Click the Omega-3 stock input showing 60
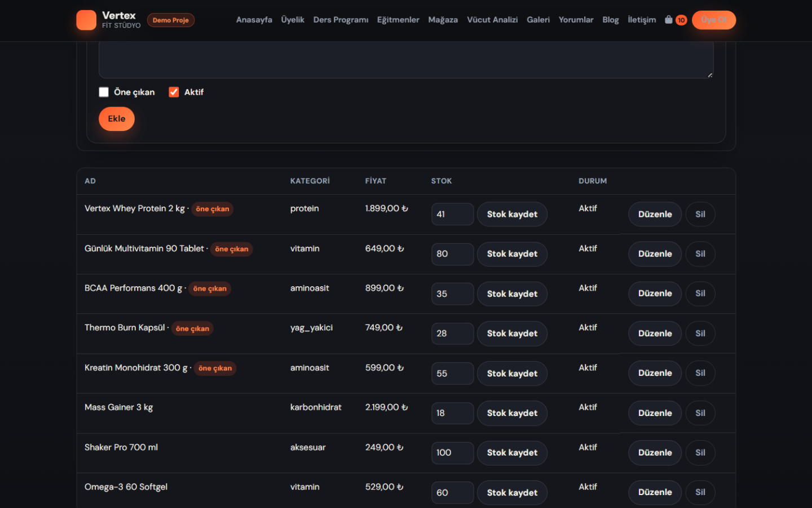812x508 pixels. [452, 493]
